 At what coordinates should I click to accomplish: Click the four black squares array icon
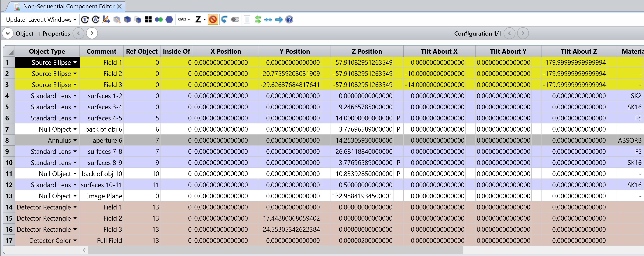pos(148,19)
